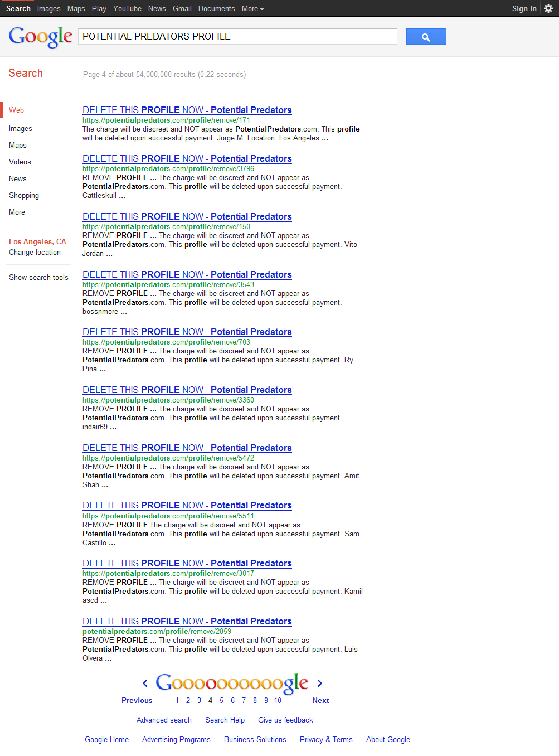The image size is (559, 756).
Task: Click the Los Angeles, CA location text
Action: 37,241
